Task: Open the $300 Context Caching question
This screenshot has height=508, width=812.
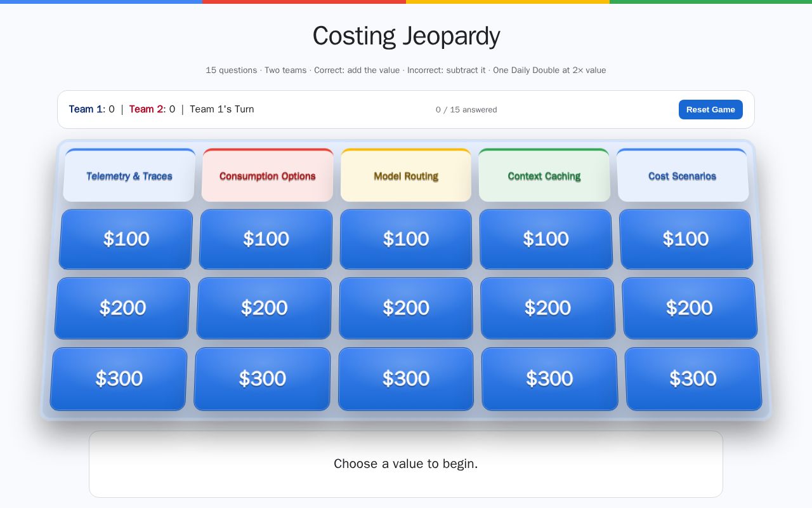Action: tap(550, 378)
